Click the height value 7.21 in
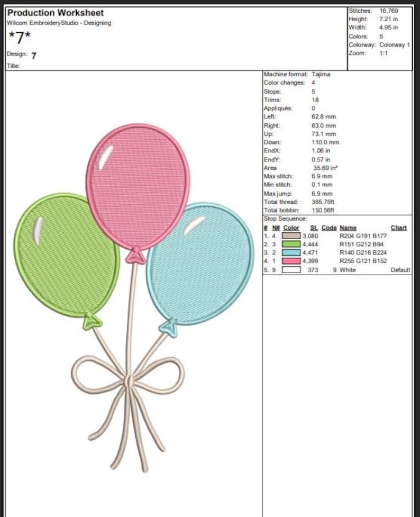The height and width of the screenshot is (517, 420). click(x=388, y=19)
